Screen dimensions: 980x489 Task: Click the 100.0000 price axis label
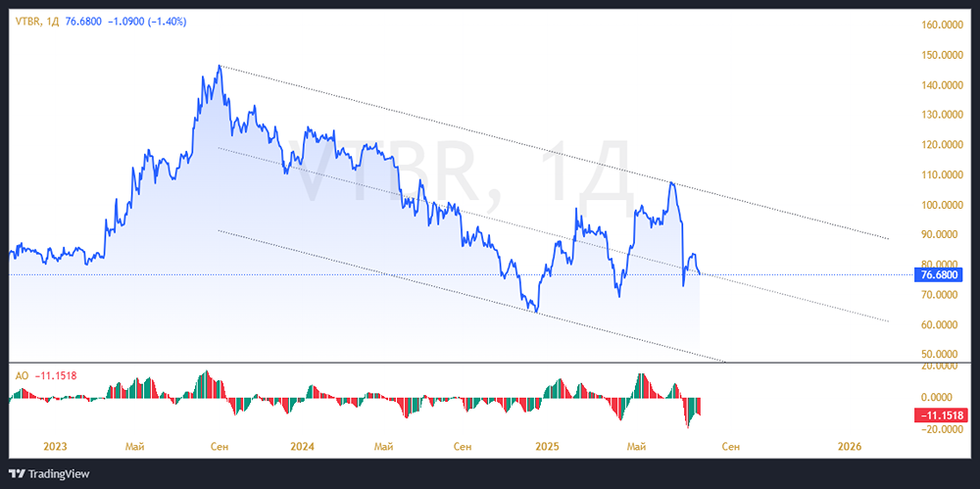pyautogui.click(x=943, y=205)
